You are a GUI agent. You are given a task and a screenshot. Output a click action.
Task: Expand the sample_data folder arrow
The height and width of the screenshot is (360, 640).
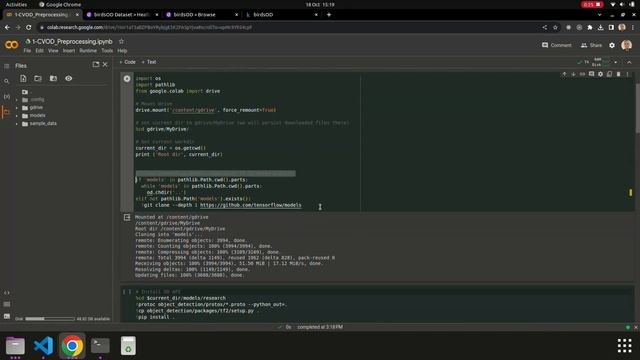point(17,123)
